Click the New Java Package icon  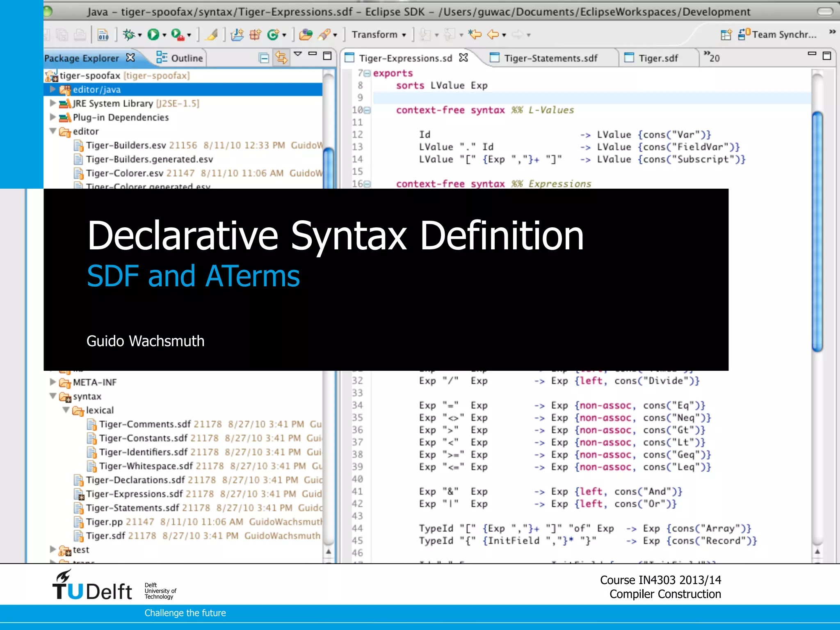255,35
